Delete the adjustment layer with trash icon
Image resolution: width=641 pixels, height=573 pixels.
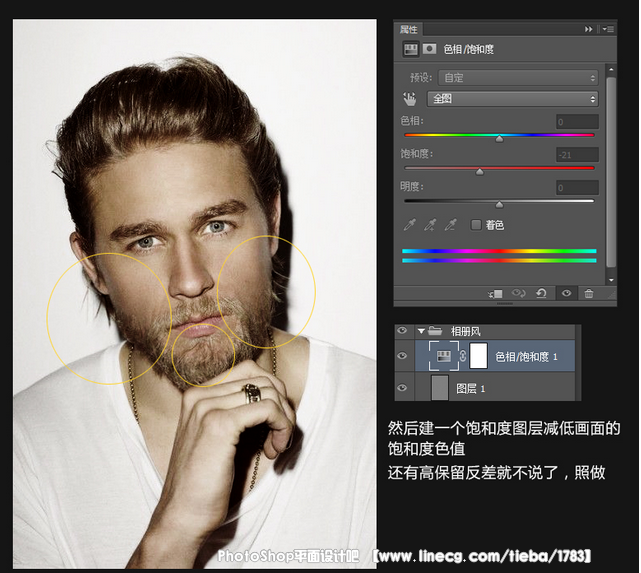coord(589,293)
